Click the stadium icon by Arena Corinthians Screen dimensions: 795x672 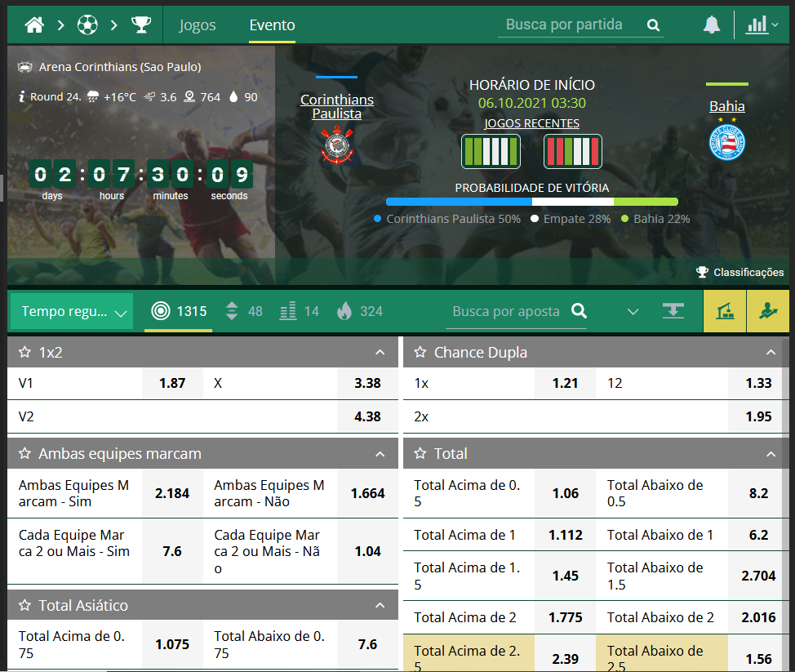click(24, 67)
